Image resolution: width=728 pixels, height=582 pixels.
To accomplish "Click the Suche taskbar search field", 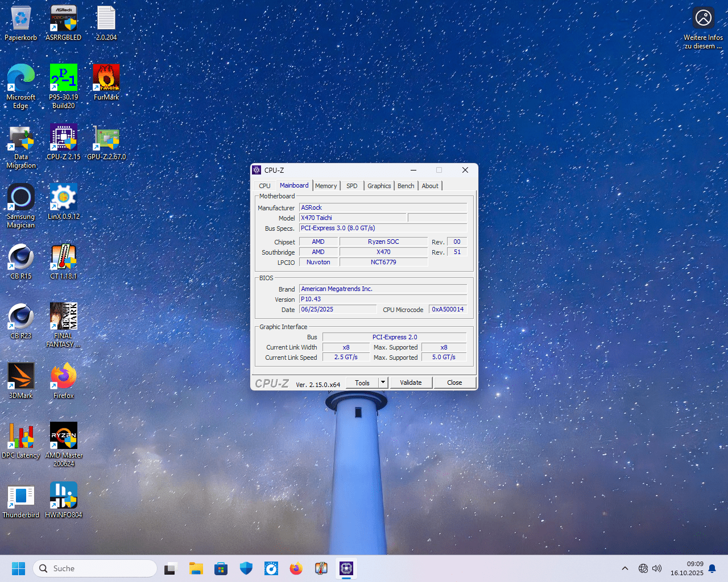I will click(95, 568).
